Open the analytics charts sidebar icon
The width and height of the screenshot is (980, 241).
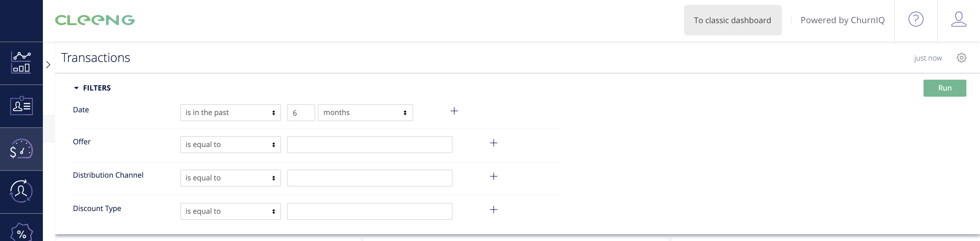coord(21,63)
